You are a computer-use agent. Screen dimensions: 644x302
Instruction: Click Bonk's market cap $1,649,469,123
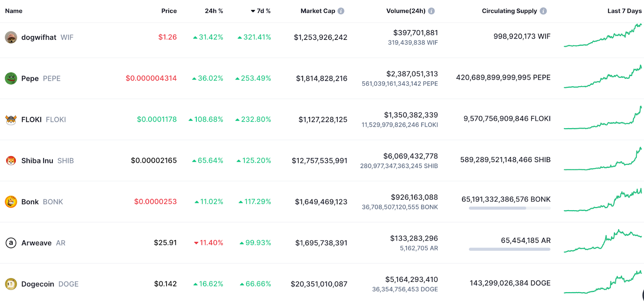[x=321, y=201]
